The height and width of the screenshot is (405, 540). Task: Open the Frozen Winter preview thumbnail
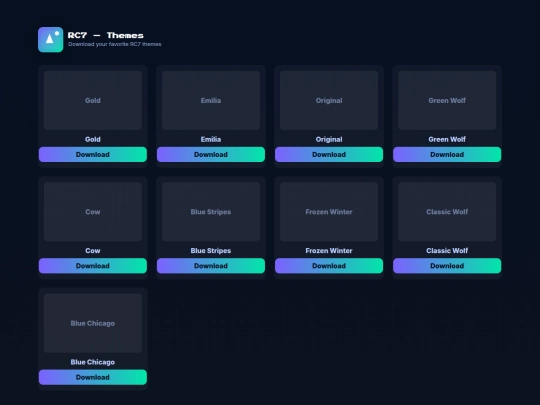[x=329, y=211]
